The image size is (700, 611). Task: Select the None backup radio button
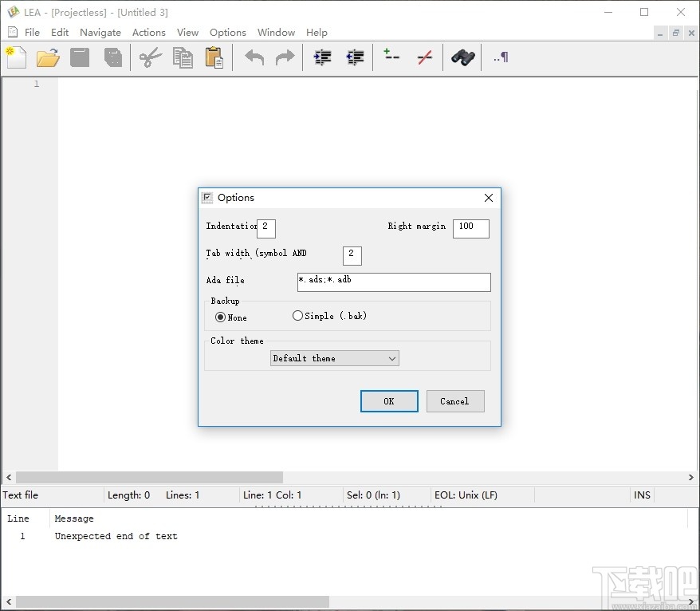point(220,317)
